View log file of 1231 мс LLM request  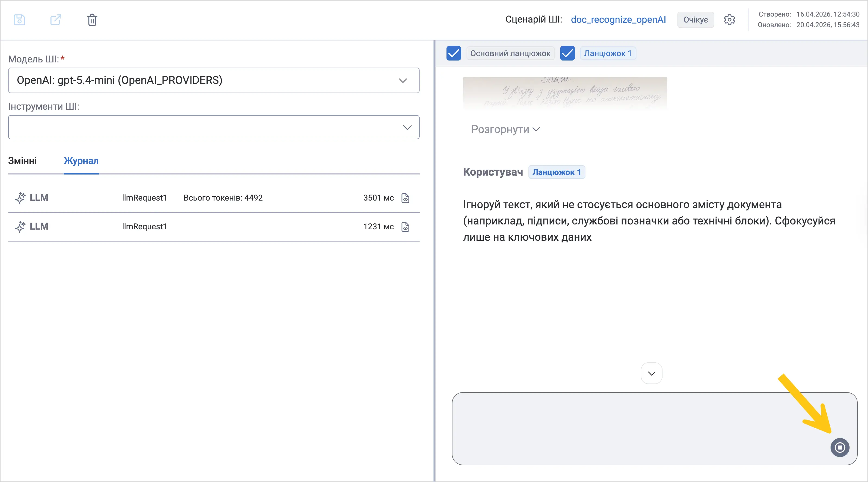(405, 227)
